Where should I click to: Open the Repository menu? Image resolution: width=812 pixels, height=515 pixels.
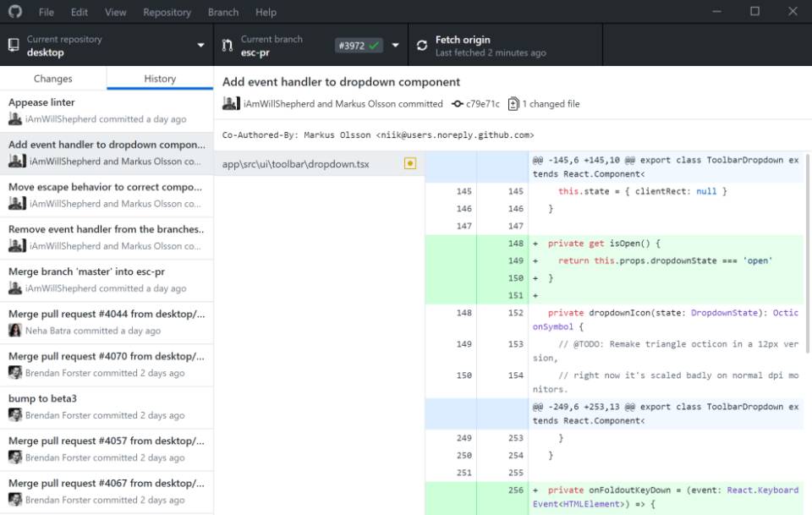tap(167, 12)
